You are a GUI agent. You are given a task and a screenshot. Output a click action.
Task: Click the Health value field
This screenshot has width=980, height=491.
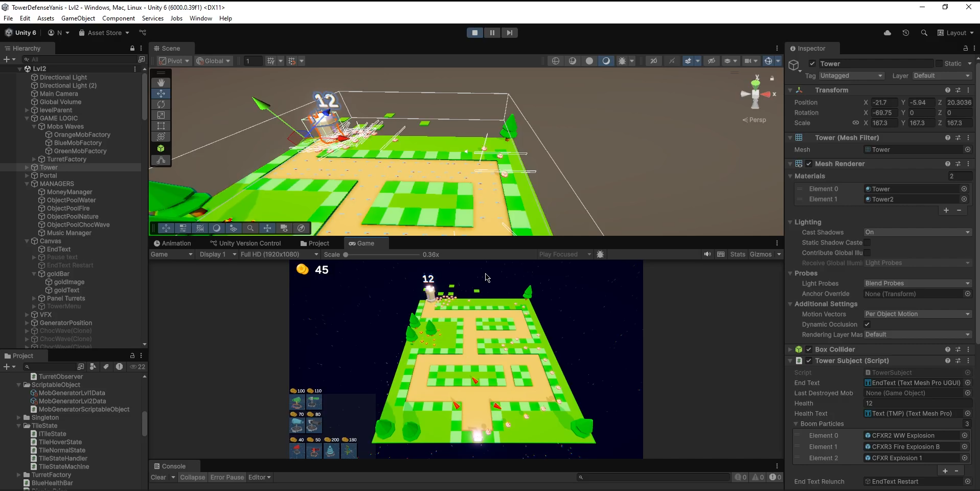click(x=918, y=404)
